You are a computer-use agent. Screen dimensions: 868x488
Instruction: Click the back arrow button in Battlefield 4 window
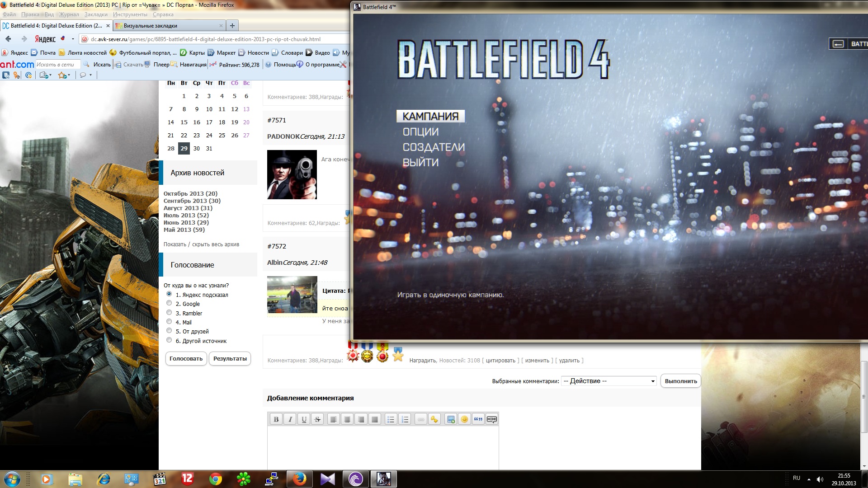[x=838, y=44]
